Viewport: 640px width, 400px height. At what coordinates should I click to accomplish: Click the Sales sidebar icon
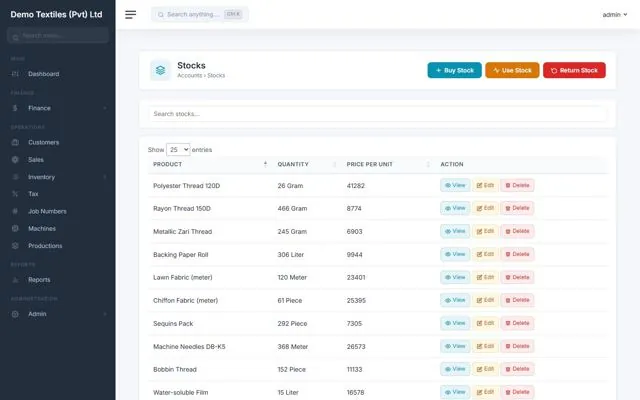coord(15,160)
